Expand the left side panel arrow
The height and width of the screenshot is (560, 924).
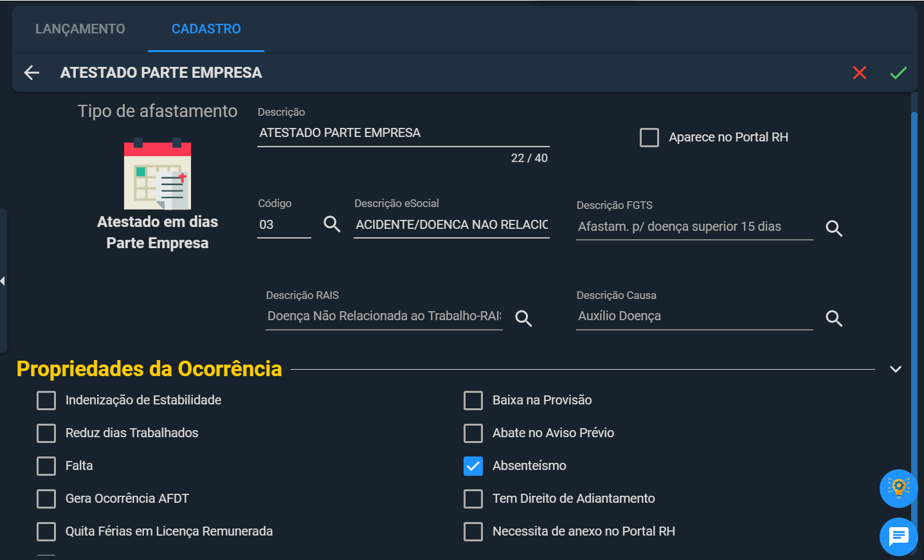tap(3, 280)
